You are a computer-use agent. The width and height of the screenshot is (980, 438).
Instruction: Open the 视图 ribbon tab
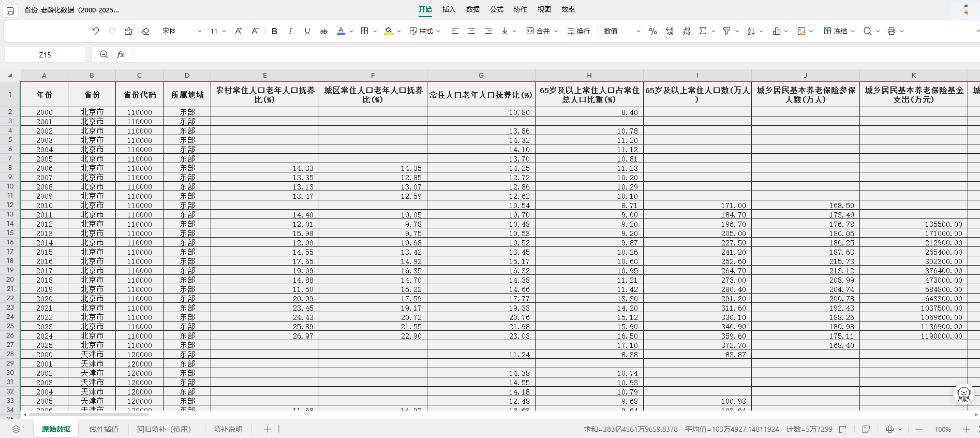pyautogui.click(x=544, y=9)
